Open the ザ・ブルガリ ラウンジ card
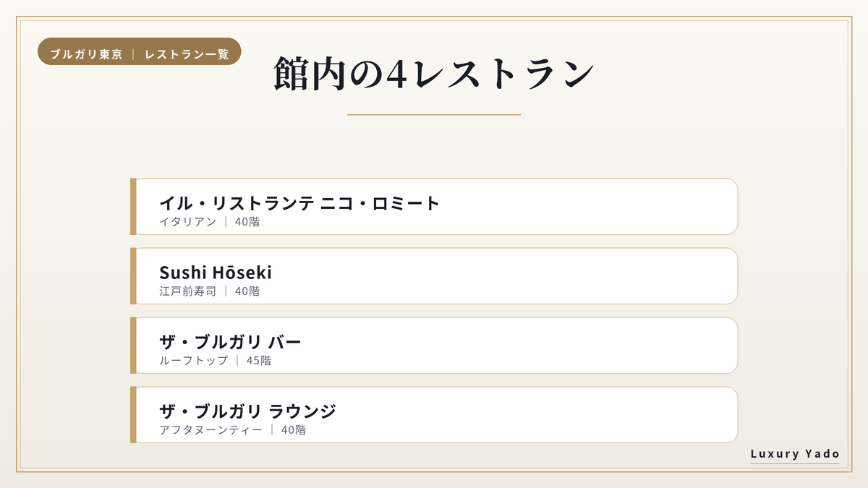Screen dimensions: 868x488 [434, 415]
